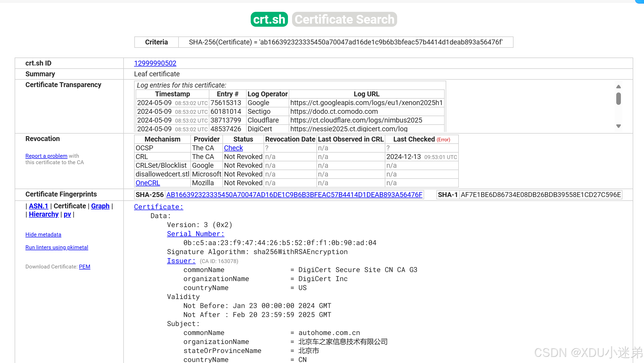Switch to Graph view
The width and height of the screenshot is (644, 363).
point(100,206)
